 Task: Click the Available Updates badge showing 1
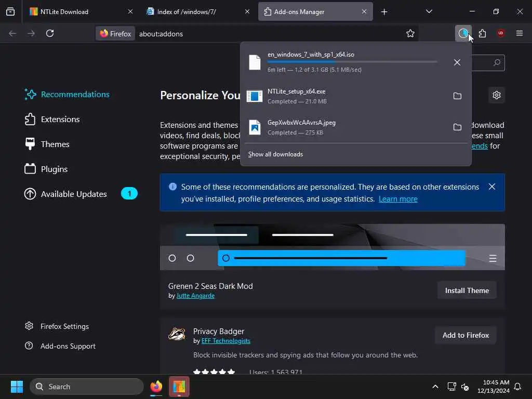(x=129, y=194)
